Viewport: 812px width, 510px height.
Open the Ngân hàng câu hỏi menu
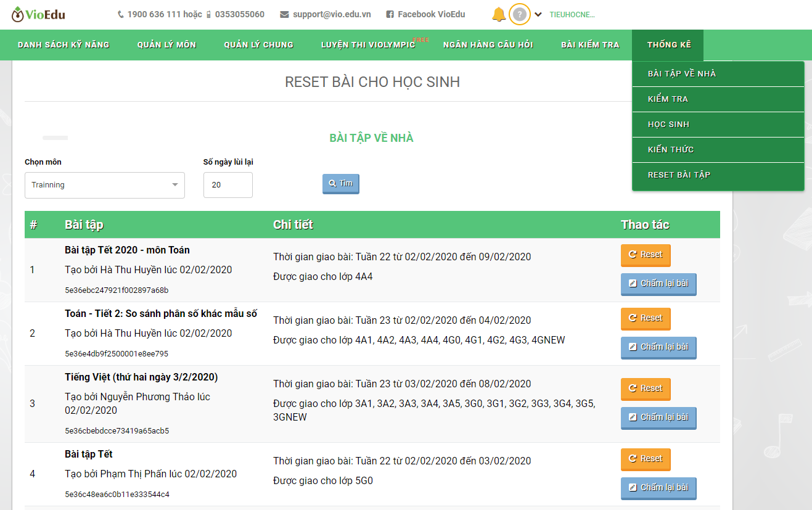[x=488, y=44]
